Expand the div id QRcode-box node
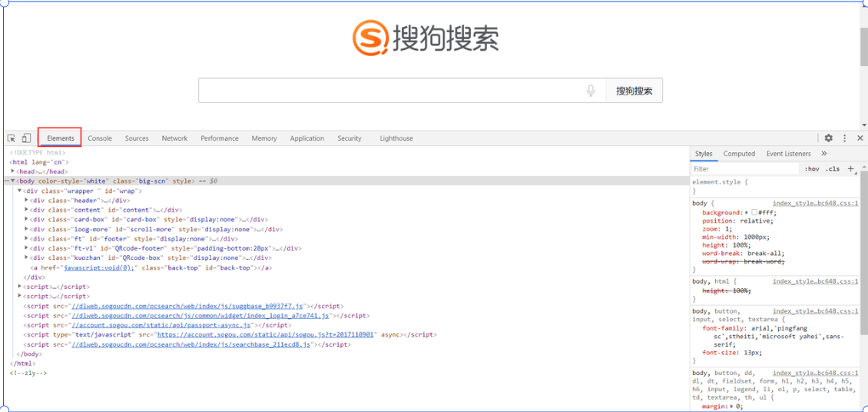Viewport: 868px width, 412px height. click(27, 257)
